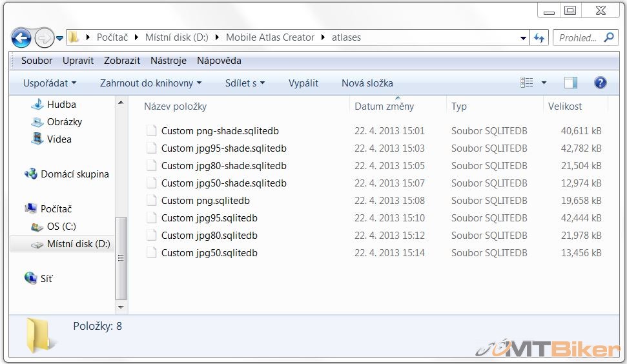Open the Help question mark icon
Screen dimensions: 627x364
(x=600, y=83)
